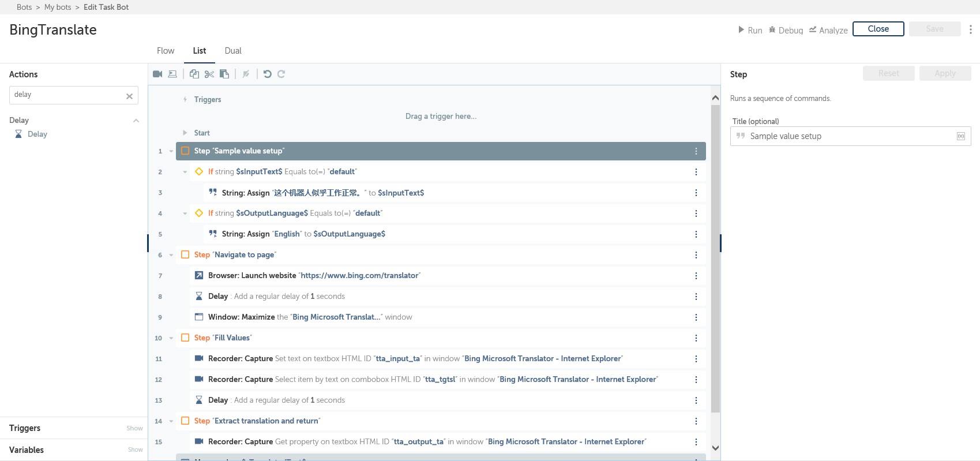Click the Close button
Screen dimensions: 980x461
click(x=878, y=29)
